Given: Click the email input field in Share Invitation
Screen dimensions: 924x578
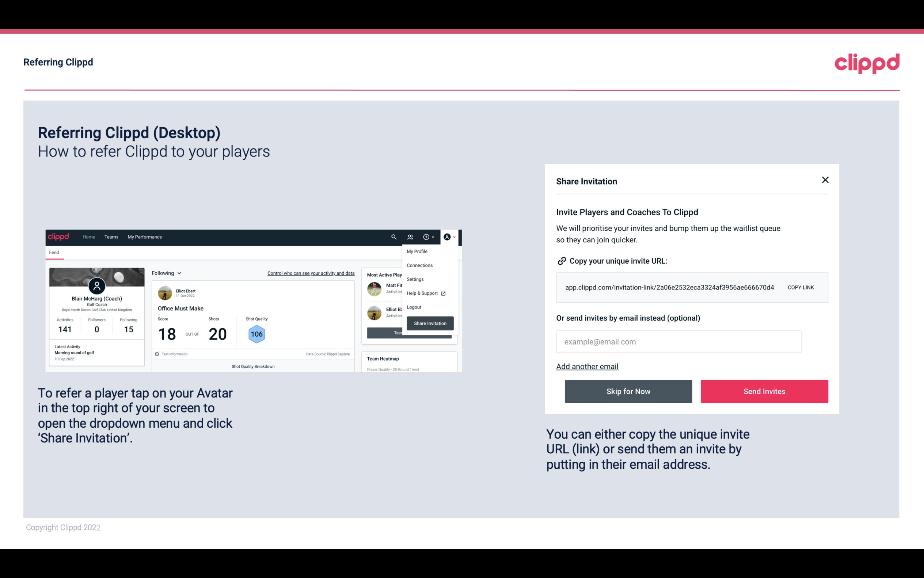Looking at the screenshot, I should click(x=678, y=341).
